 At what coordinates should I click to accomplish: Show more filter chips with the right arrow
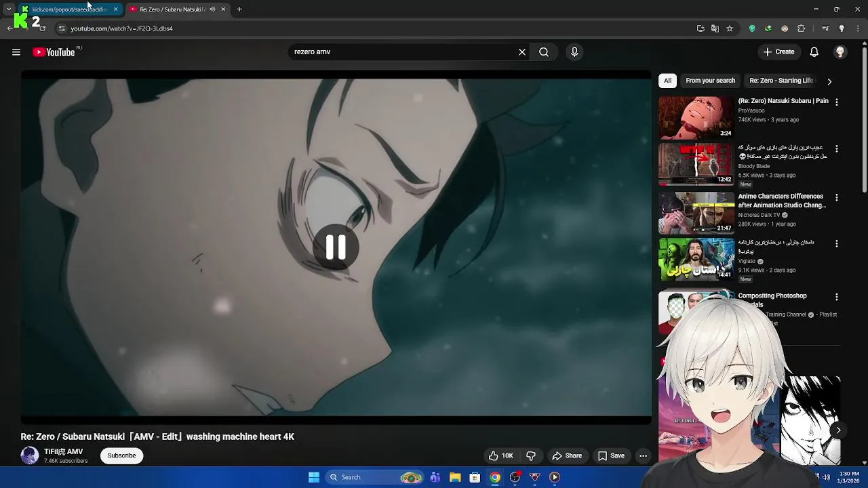829,81
